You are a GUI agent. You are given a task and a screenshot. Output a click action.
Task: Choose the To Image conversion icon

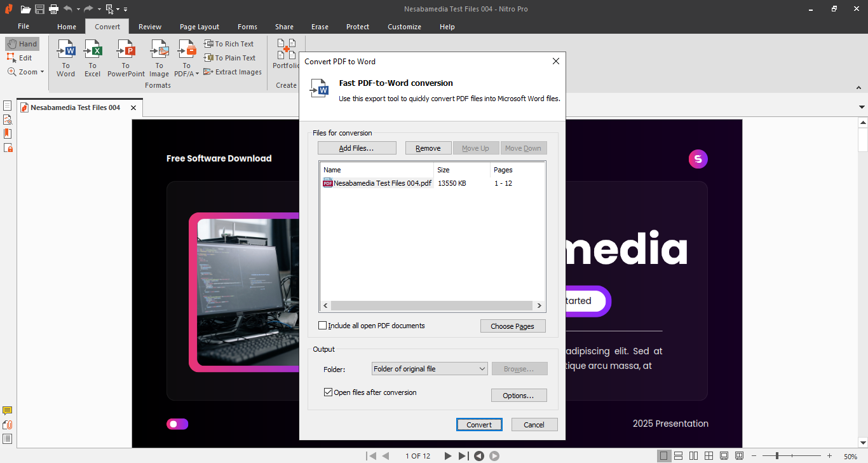tap(159, 58)
